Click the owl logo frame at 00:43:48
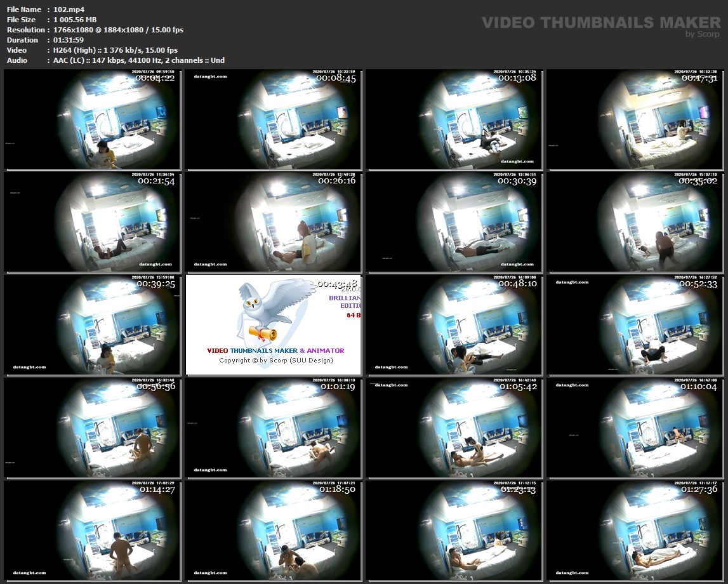Screen dimensions: 728x584 pyautogui.click(x=273, y=325)
